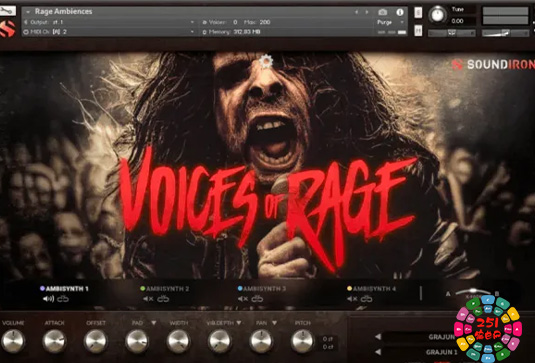Click the link icon under Ambisynth 1

(x=63, y=299)
